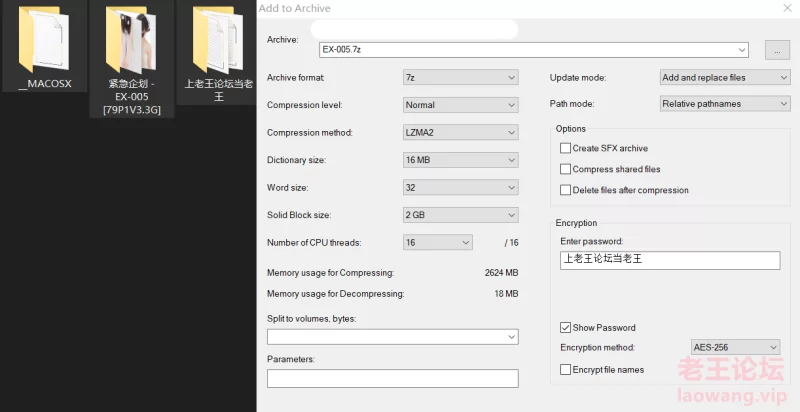This screenshot has width=800, height=412.
Task: Open Dictionary size dropdown
Action: coord(460,160)
